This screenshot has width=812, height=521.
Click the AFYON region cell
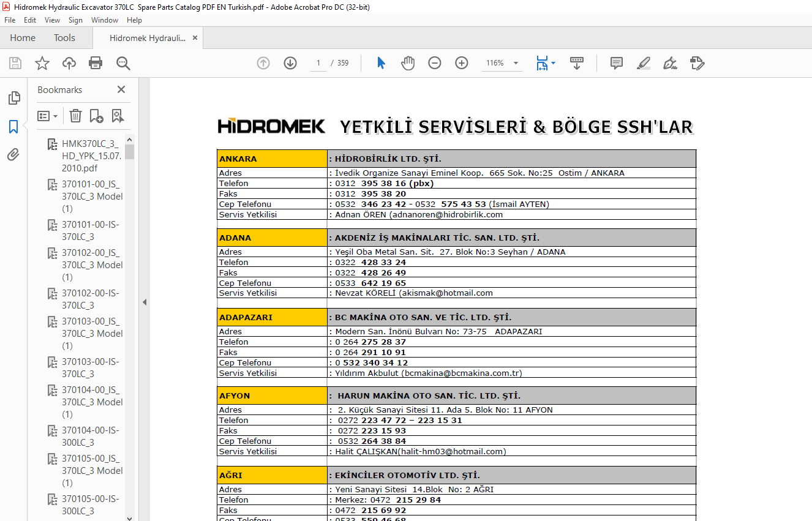pos(273,395)
